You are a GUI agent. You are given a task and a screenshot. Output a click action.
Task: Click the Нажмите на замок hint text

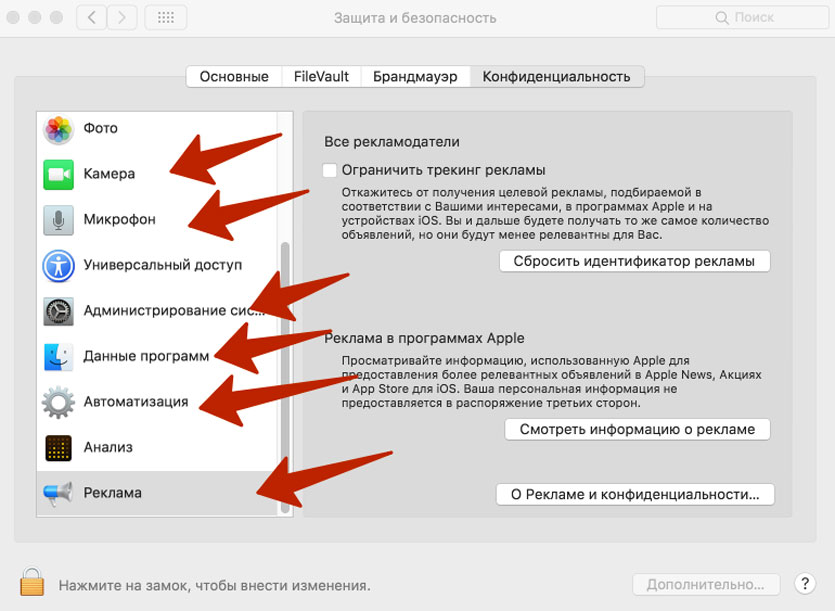click(x=214, y=585)
